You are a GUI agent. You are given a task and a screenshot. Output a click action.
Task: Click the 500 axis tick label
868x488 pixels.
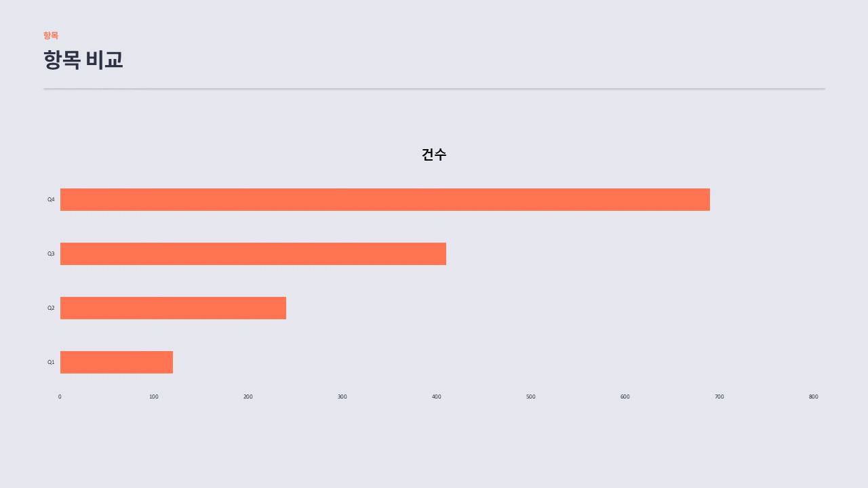(x=531, y=396)
